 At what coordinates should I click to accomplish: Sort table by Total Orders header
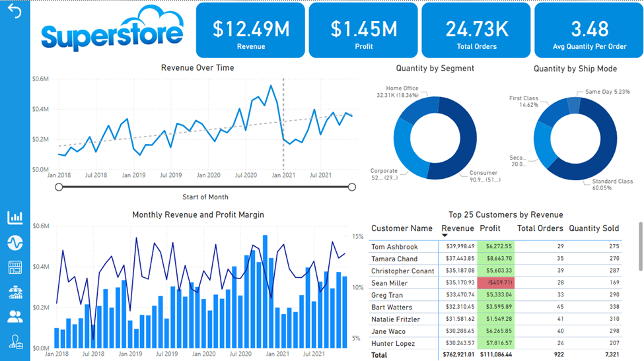540,228
